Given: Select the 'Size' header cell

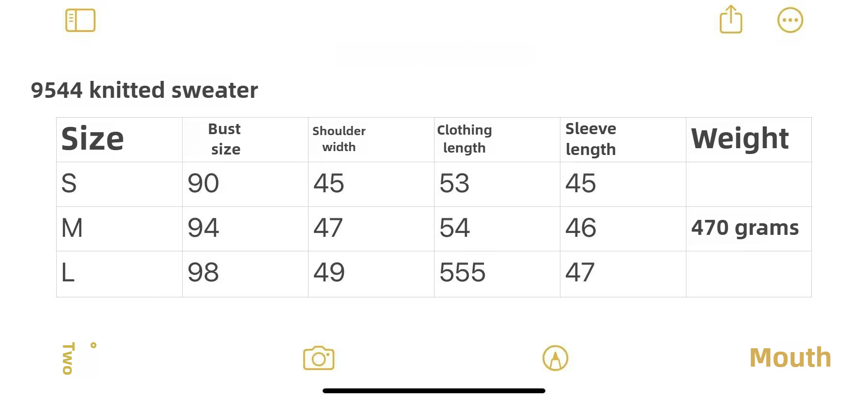Looking at the screenshot, I should tap(119, 139).
